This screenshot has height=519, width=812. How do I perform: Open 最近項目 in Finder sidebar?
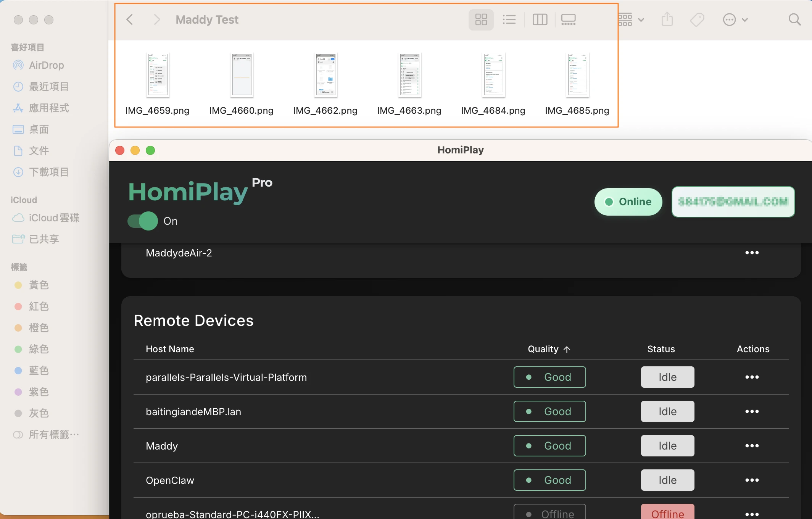click(x=40, y=87)
